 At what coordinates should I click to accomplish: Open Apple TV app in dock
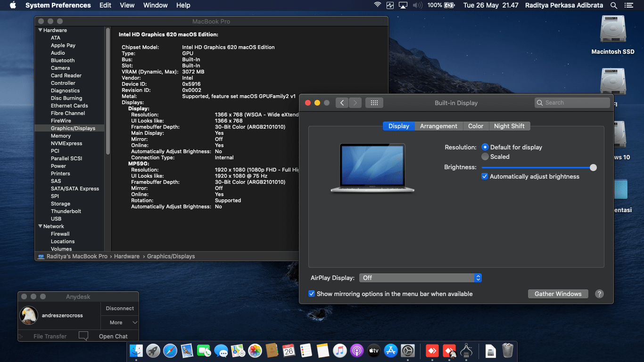click(374, 351)
